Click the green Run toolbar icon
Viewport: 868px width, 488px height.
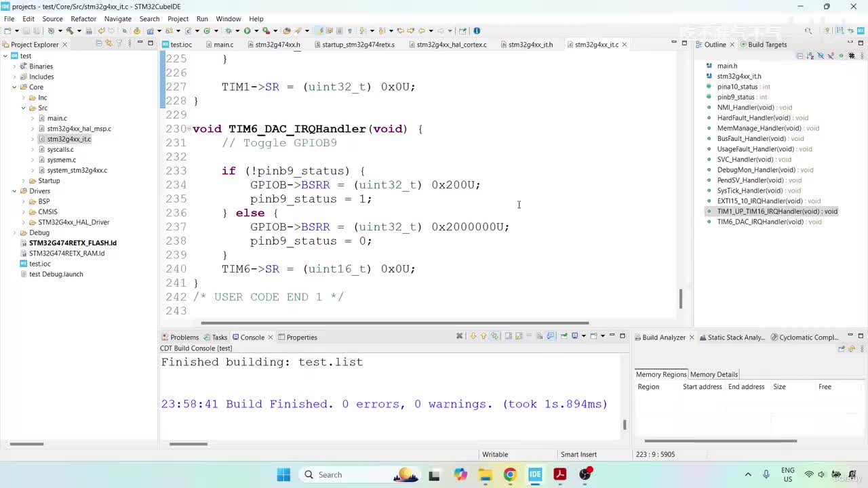(x=247, y=30)
